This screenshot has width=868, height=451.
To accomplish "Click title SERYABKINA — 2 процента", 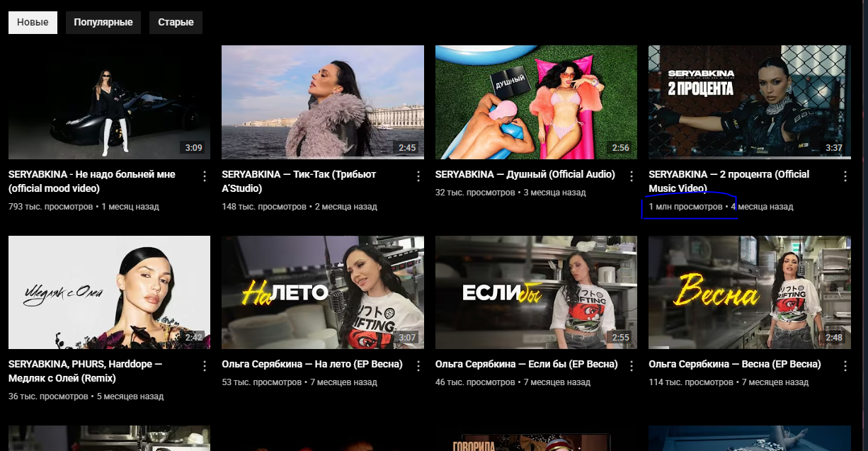I will 729,181.
